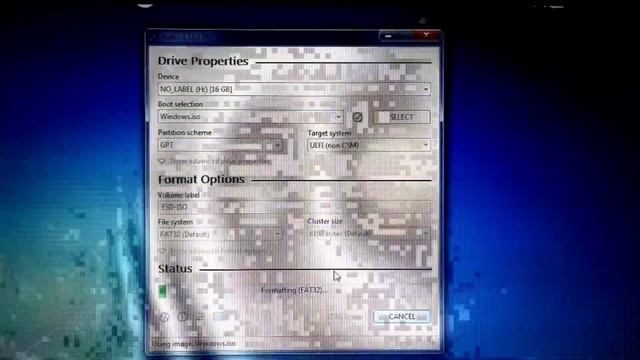Expand the advanced format options section
The height and width of the screenshot is (360, 640).
pos(213,251)
